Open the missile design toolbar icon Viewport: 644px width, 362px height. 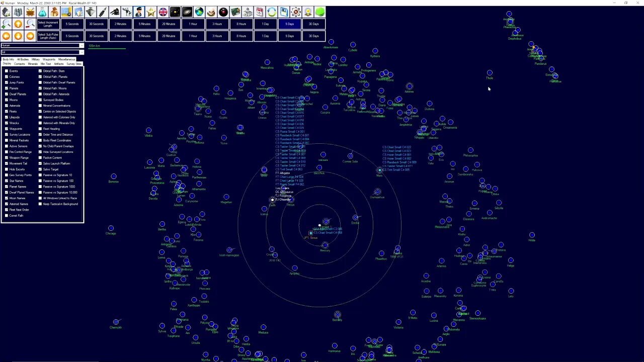point(103,12)
